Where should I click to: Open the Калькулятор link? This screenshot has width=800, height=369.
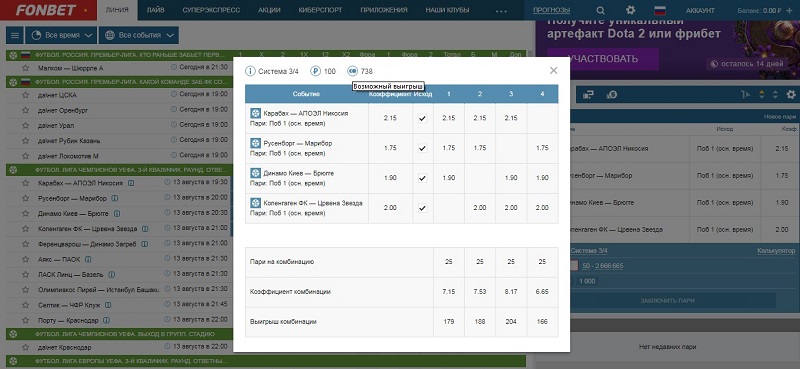[777, 251]
